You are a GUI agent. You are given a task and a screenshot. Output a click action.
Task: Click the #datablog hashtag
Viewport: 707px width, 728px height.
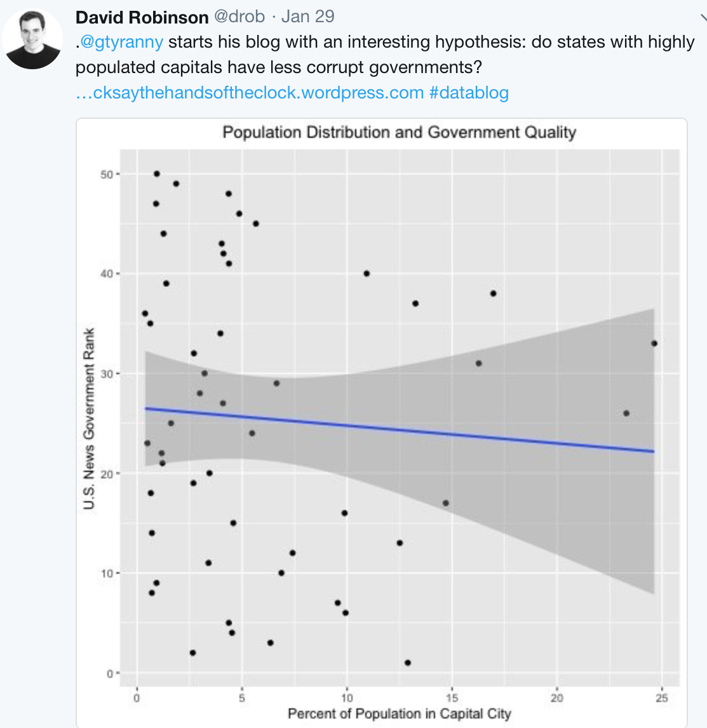(x=469, y=93)
